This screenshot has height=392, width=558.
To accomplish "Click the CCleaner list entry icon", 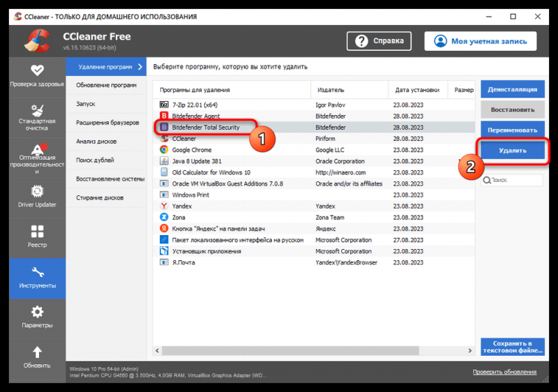I will [x=164, y=138].
